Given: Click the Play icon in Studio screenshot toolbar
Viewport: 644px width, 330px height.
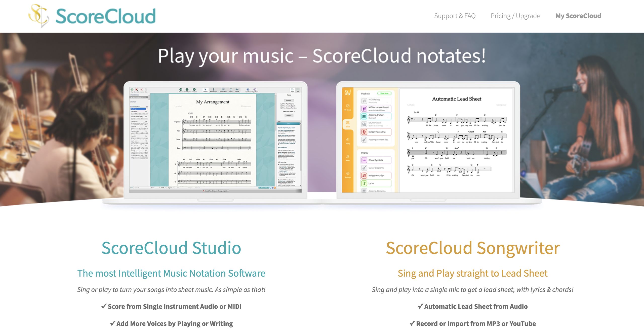Looking at the screenshot, I should (132, 90).
